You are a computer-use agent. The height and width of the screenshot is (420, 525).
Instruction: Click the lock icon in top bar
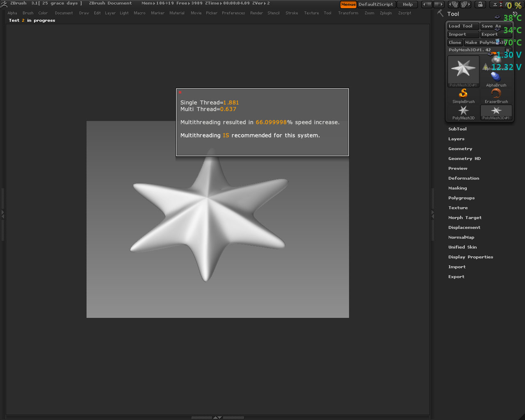click(x=480, y=5)
